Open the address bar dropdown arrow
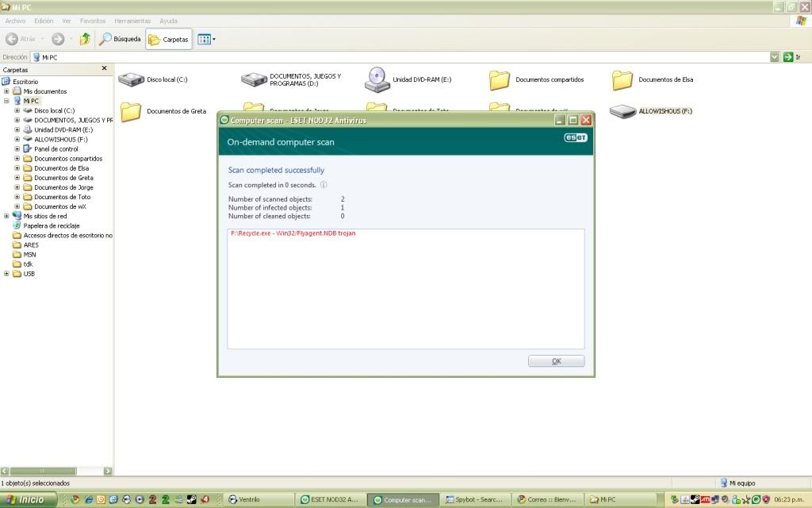 point(774,57)
